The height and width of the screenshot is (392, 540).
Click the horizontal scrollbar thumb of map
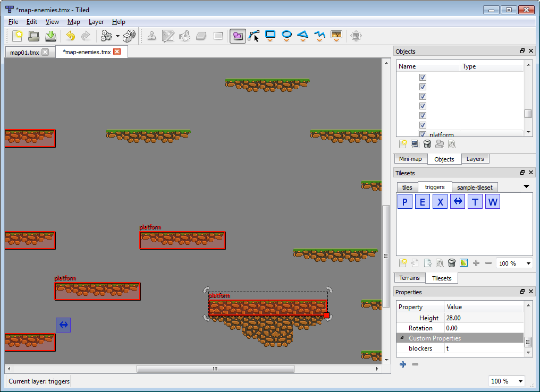pos(215,369)
